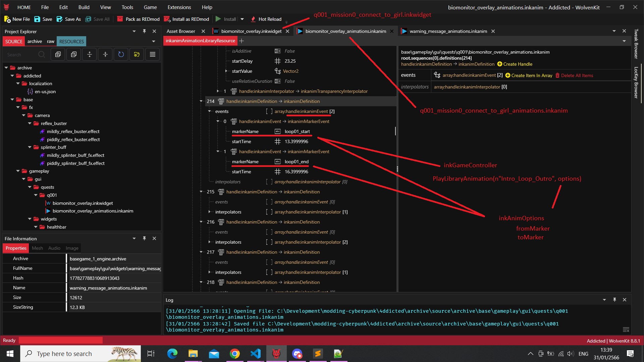The height and width of the screenshot is (362, 644).
Task: Click Pack as REDmod button
Action: 138,19
